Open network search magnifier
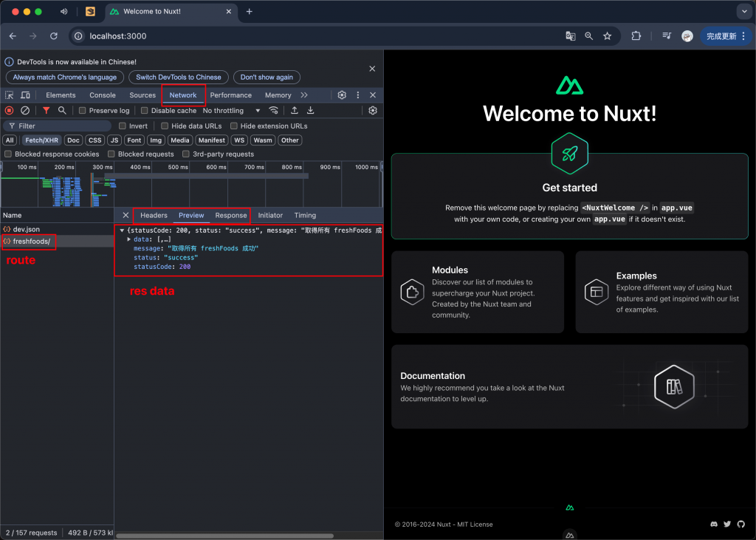 62,111
